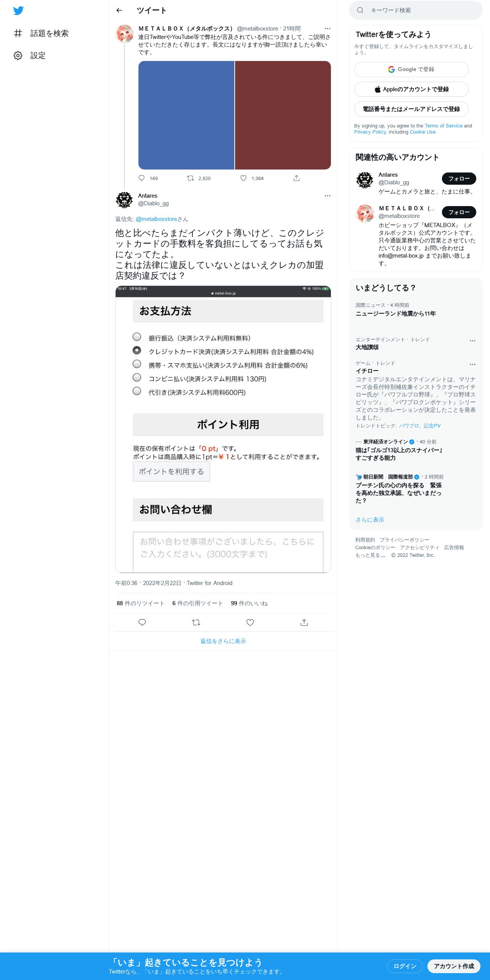Screen dimensions: 490x980
Task: Focus the キーワード検索 search field
Action: pyautogui.click(x=416, y=10)
